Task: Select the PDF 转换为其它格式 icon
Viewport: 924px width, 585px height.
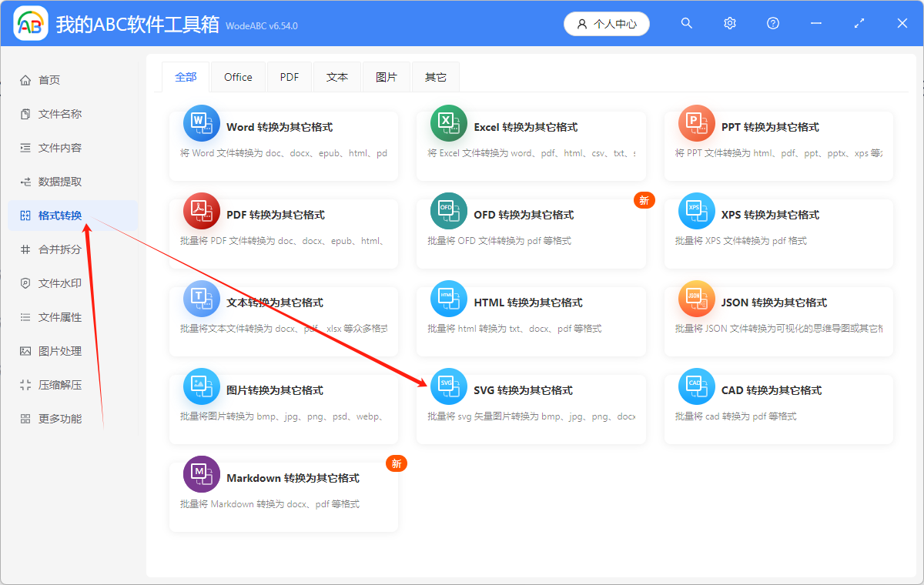Action: pos(201,210)
